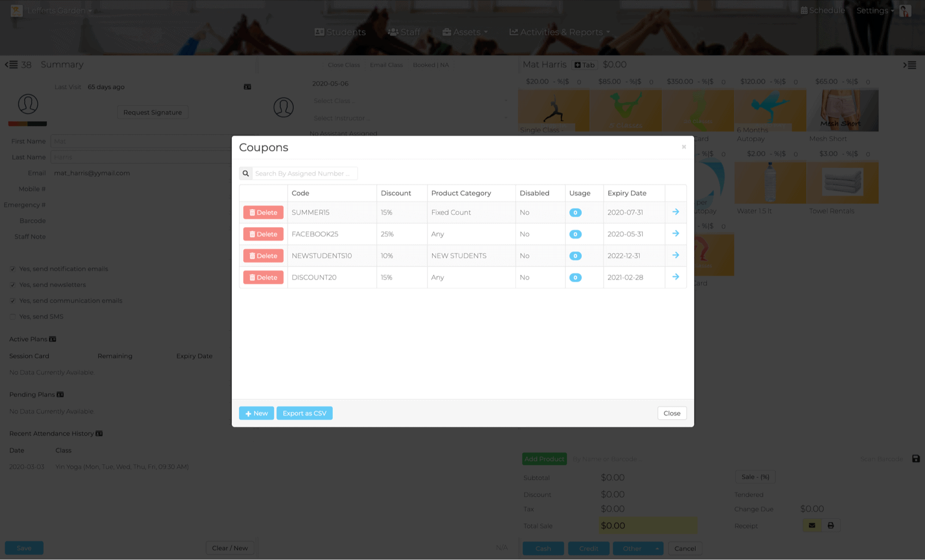Open NEWSTUDENTS10 coupon details arrow
Viewport: 925px width, 560px height.
[676, 255]
